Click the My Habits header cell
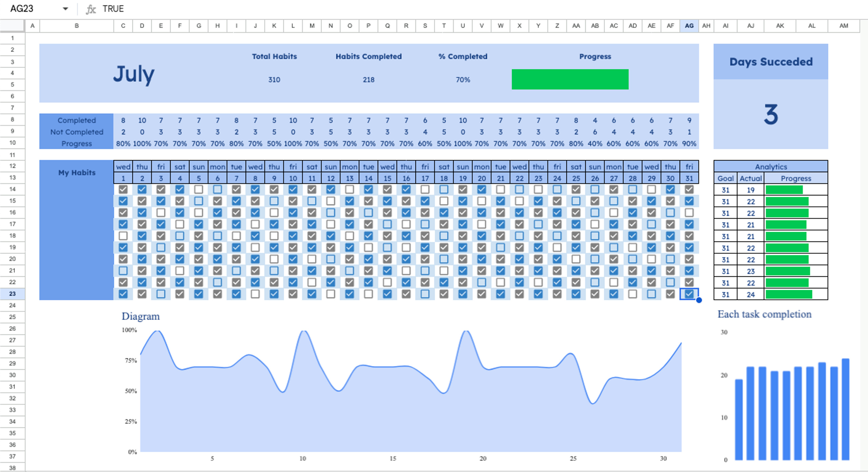Screen dimensions: 868x472 [77, 172]
